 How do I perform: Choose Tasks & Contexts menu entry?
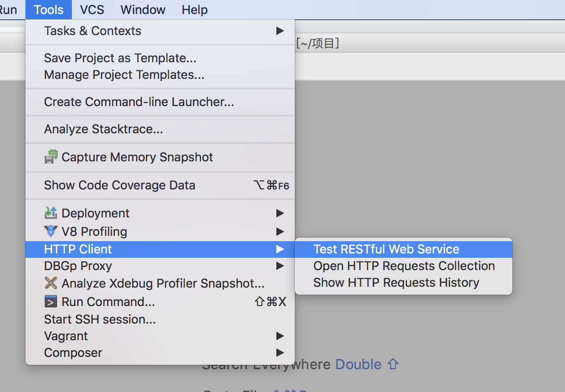160,31
